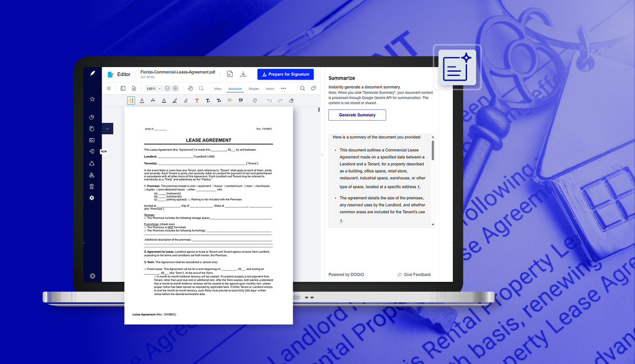Select the Strikethrough text tool
The image size is (635, 364).
tap(153, 100)
